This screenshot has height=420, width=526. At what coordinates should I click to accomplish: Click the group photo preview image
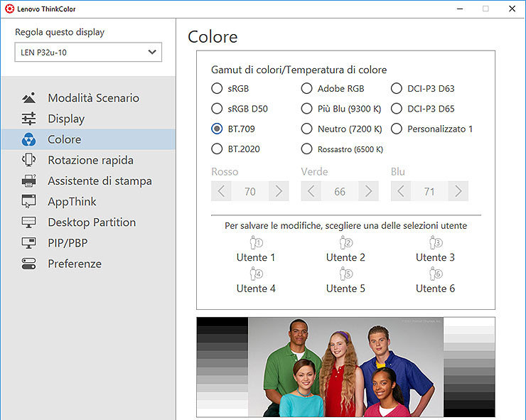pos(345,367)
